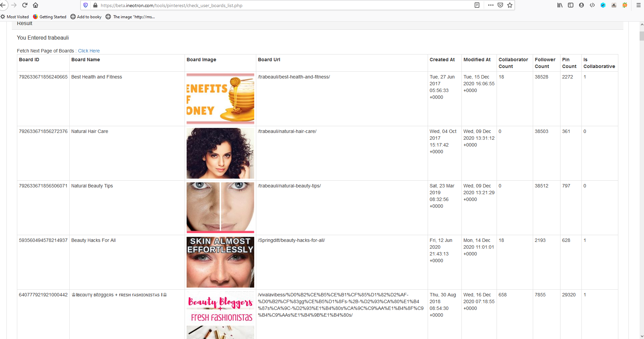
Task: Select board ID 792633671856240665
Action: 43,77
